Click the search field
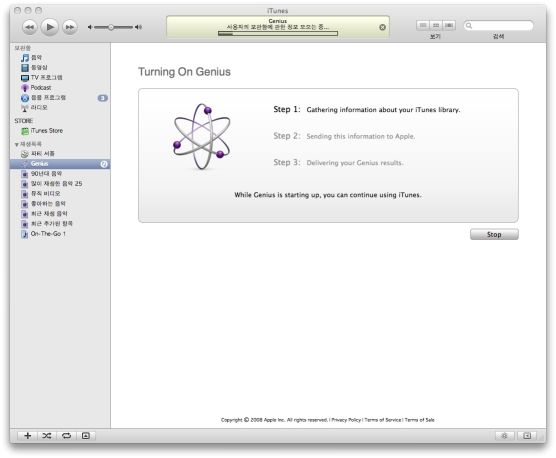The height and width of the screenshot is (458, 556). click(x=499, y=26)
